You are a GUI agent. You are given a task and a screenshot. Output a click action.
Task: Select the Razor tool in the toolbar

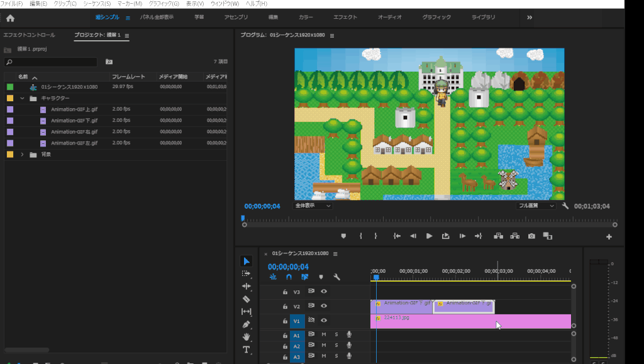pos(246,299)
